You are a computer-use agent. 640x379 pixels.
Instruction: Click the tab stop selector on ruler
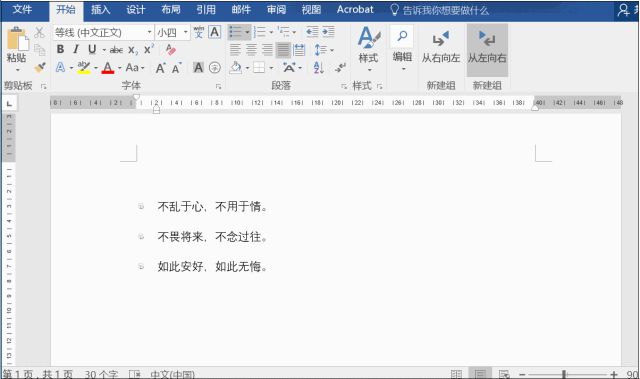pos(9,104)
